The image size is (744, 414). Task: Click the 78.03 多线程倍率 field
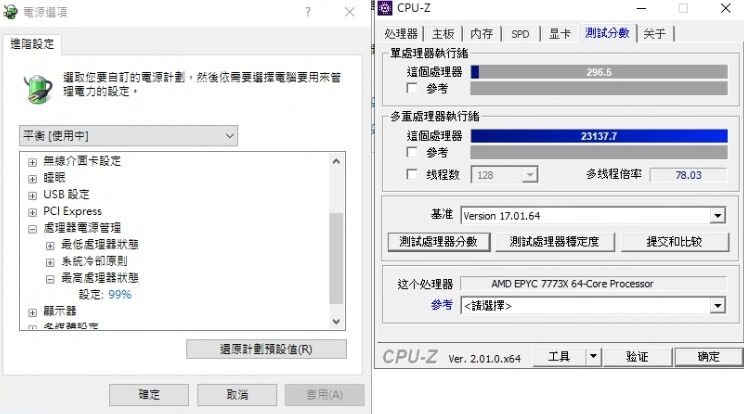(x=688, y=175)
